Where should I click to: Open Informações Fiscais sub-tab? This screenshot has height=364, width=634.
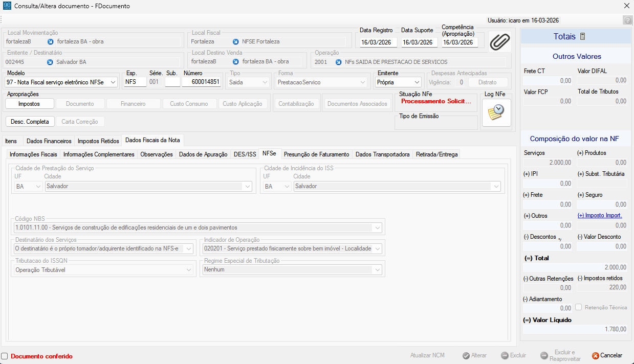(x=33, y=154)
